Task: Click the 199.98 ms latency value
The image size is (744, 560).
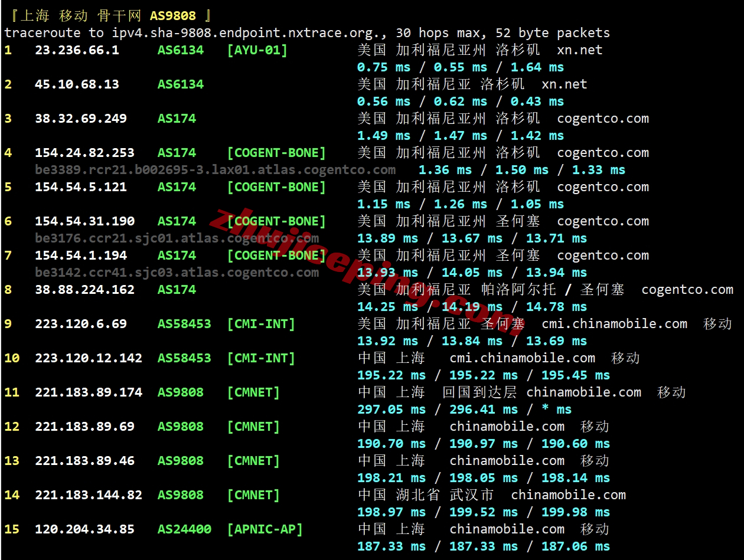Action: click(576, 512)
